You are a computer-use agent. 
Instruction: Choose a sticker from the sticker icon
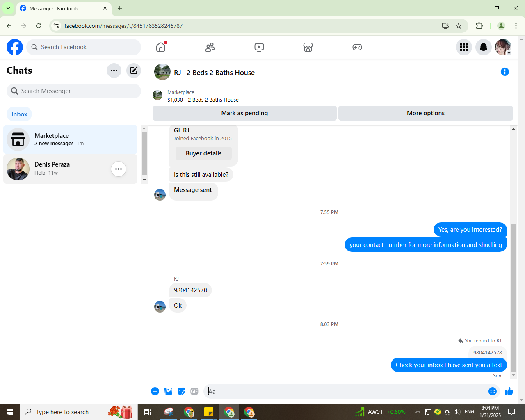181,391
